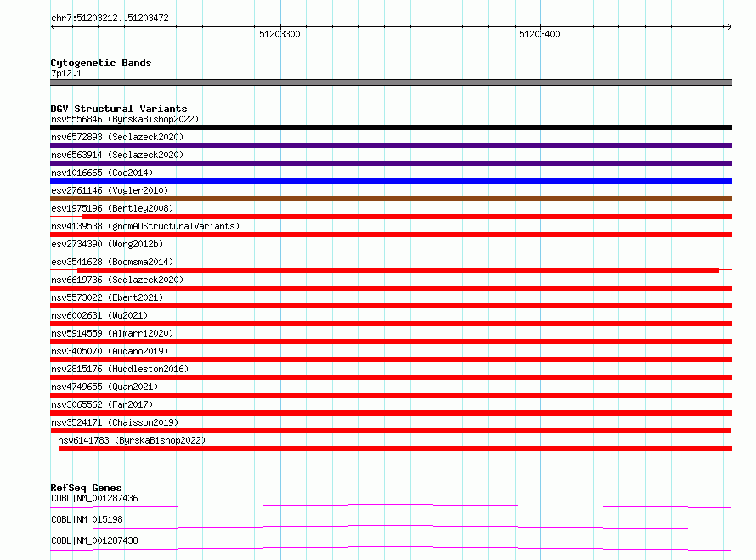Click the red nsv2815176 variant bar

391,377
